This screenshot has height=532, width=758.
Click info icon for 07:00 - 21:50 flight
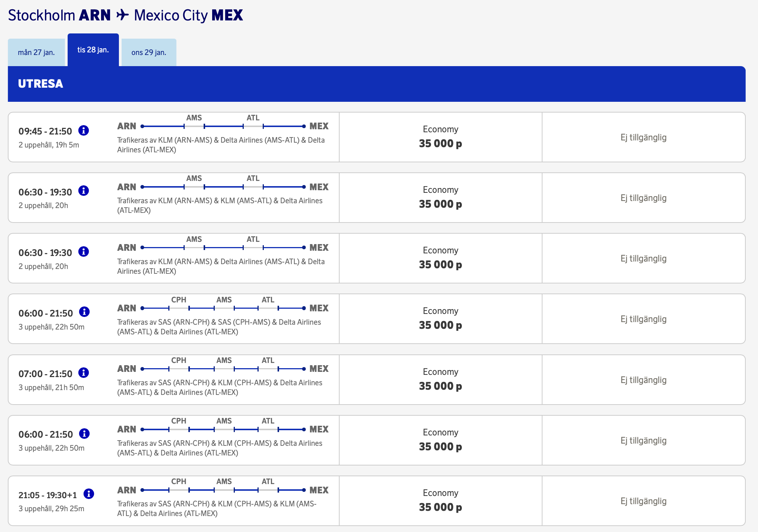(84, 373)
